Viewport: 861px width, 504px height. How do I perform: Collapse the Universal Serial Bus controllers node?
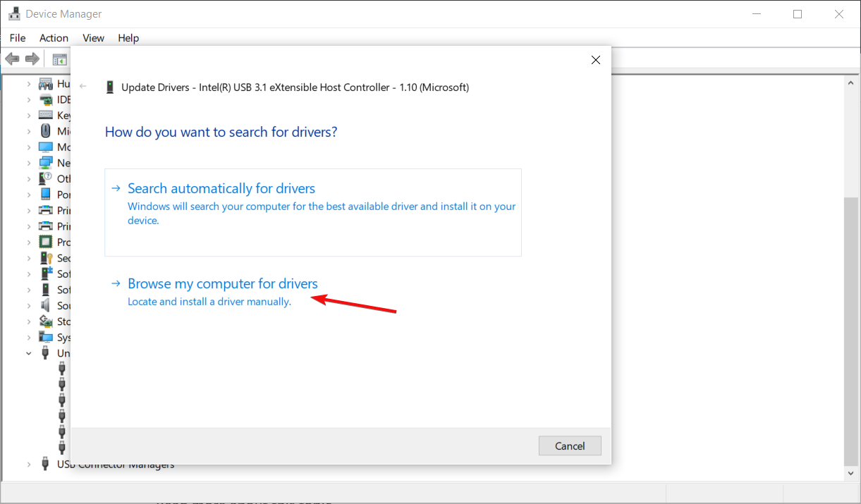pyautogui.click(x=29, y=353)
